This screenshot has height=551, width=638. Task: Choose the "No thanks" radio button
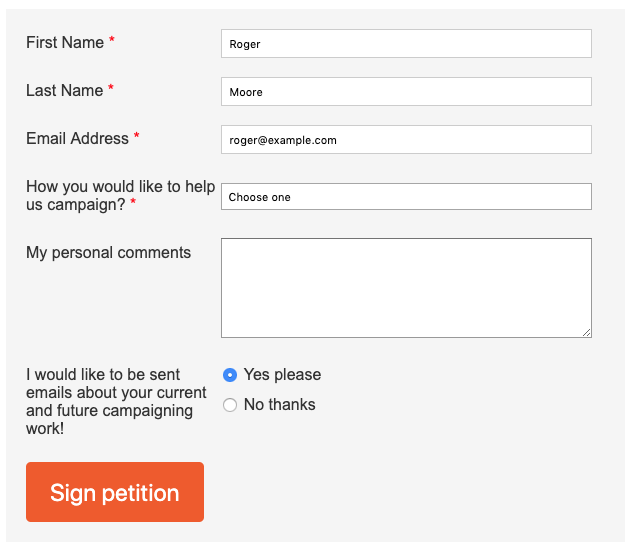(x=230, y=405)
